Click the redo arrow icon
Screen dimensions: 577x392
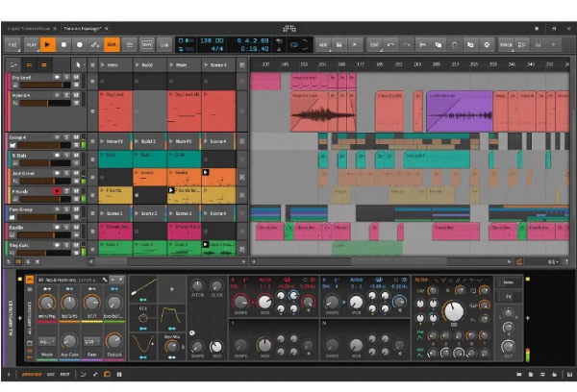pos(406,45)
